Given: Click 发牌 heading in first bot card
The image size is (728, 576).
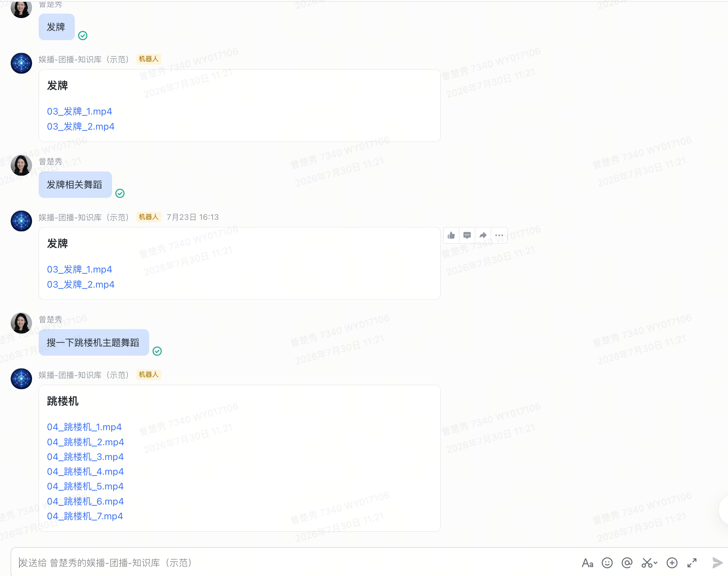Looking at the screenshot, I should click(x=57, y=85).
